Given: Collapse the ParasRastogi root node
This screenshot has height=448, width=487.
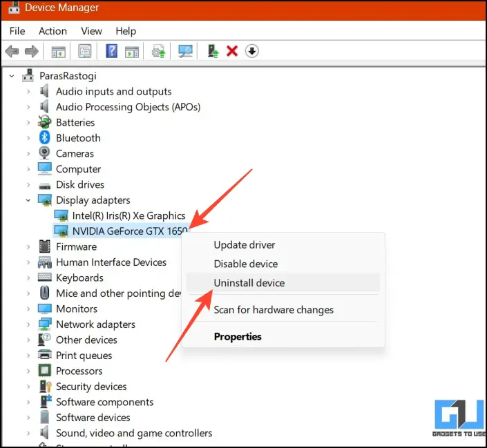Looking at the screenshot, I should (x=12, y=76).
